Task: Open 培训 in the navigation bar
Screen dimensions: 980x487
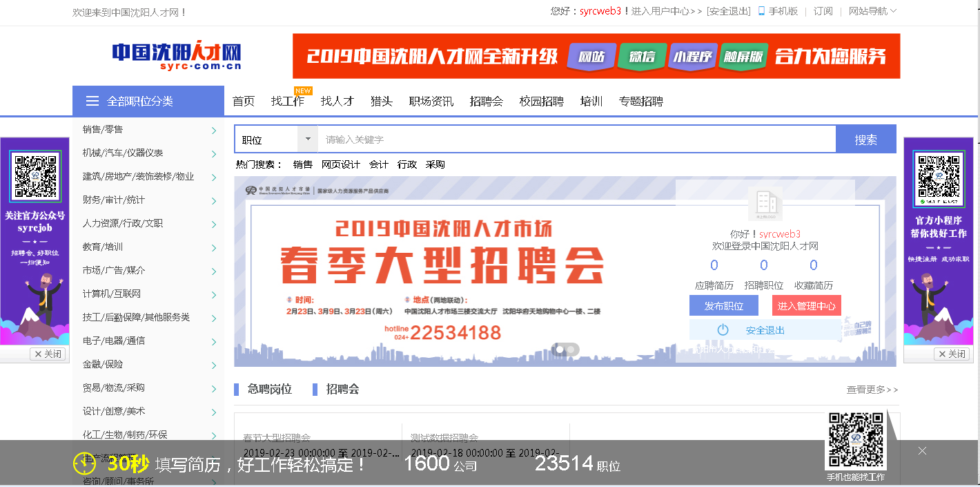Action: coord(591,102)
